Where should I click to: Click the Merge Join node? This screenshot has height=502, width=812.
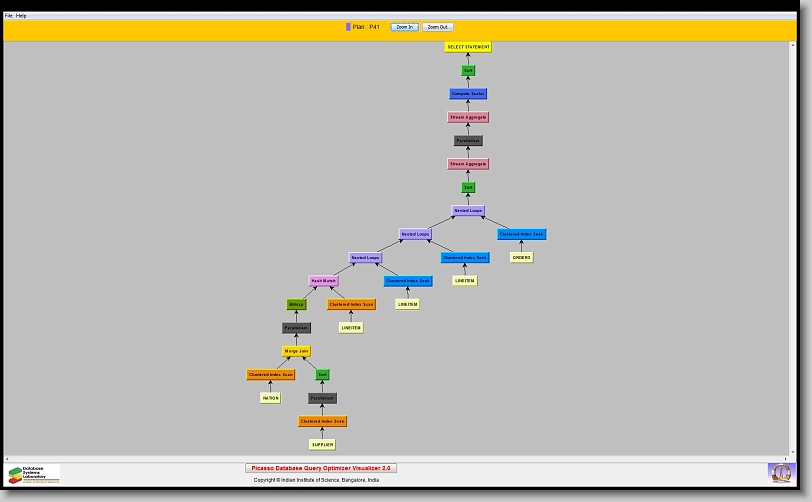pos(296,351)
